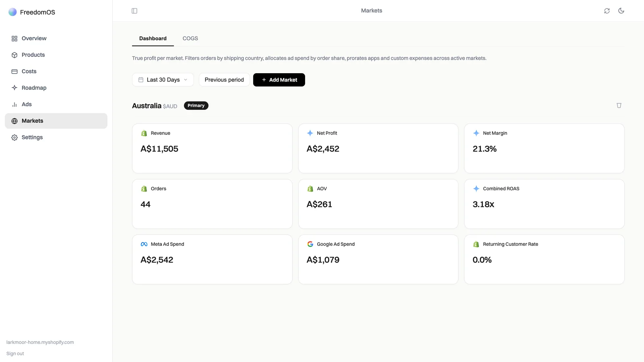Click the Australia market heading

point(147,105)
